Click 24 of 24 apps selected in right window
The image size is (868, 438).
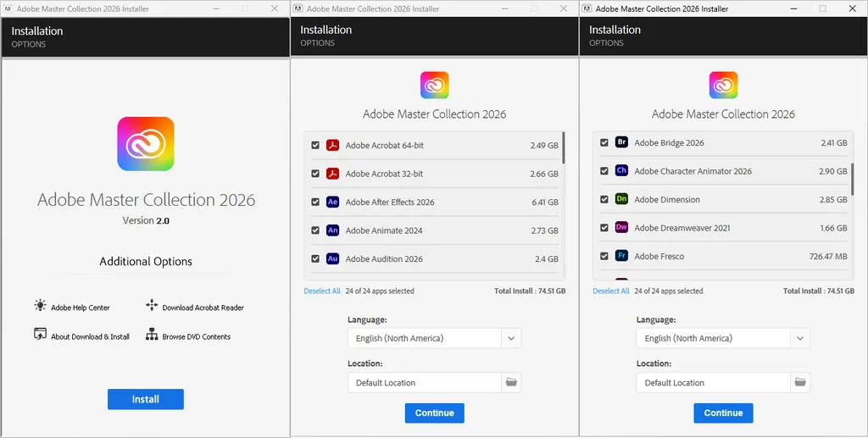(669, 291)
